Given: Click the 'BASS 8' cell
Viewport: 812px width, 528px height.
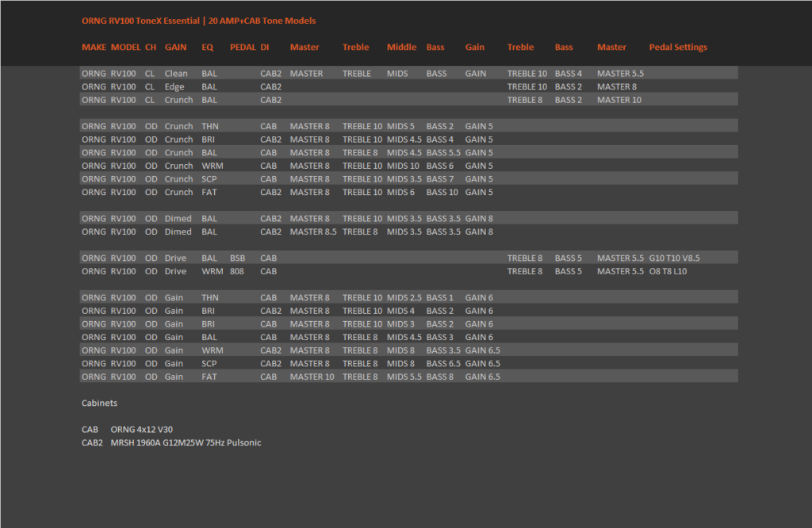Looking at the screenshot, I should 439,377.
